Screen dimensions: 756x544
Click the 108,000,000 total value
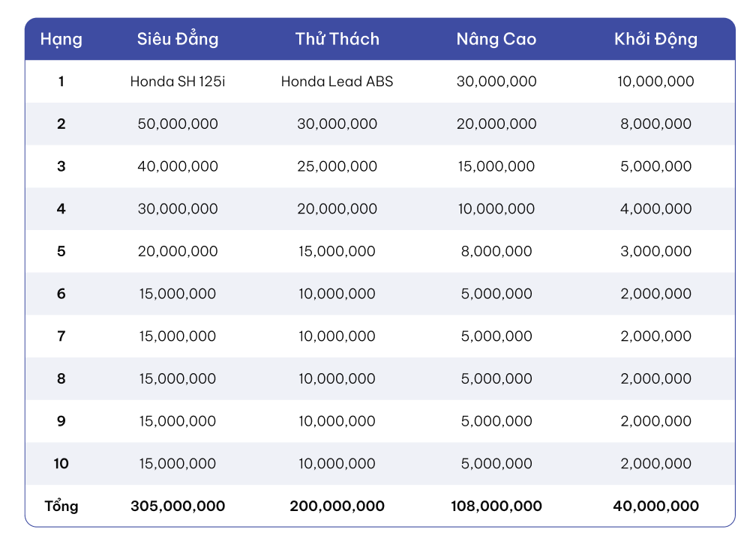496,506
